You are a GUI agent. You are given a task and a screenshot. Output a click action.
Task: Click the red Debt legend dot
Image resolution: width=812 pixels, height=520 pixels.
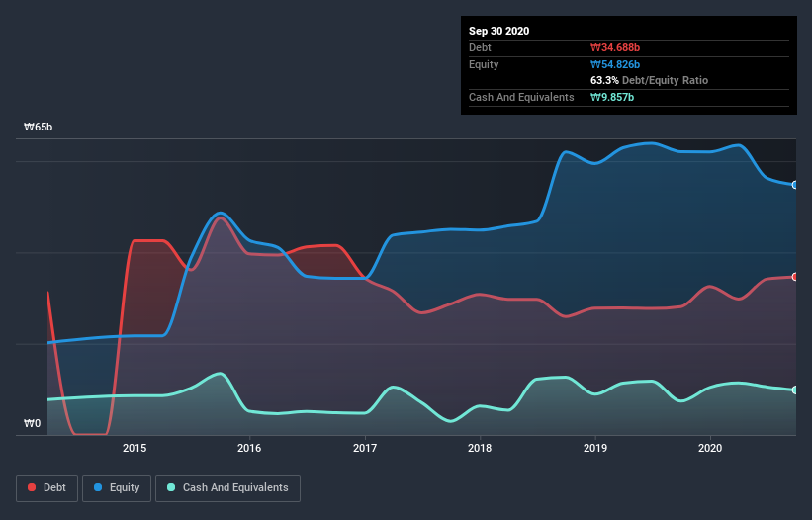(x=32, y=487)
